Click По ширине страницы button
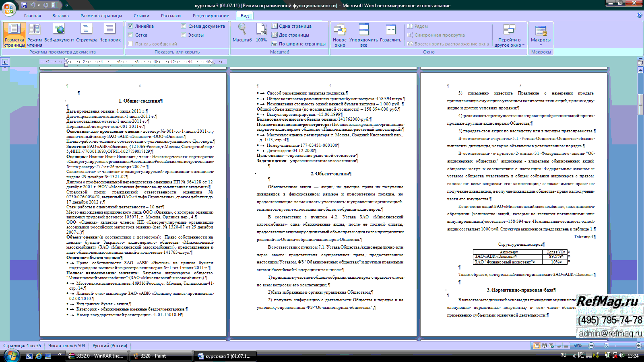Image resolution: width=644 pixels, height=362 pixels. point(298,44)
